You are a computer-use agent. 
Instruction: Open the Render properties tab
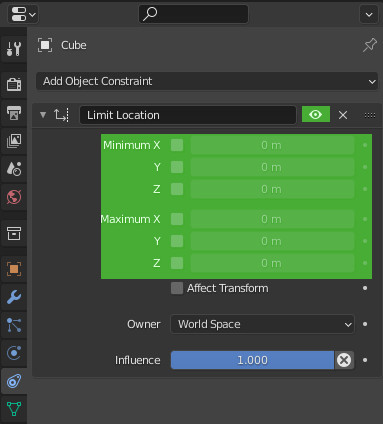click(14, 84)
